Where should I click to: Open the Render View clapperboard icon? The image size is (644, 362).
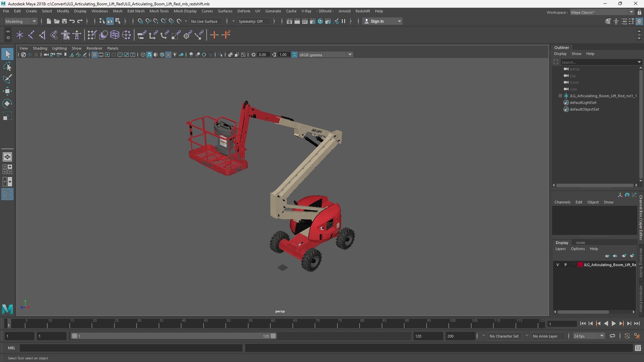click(289, 21)
